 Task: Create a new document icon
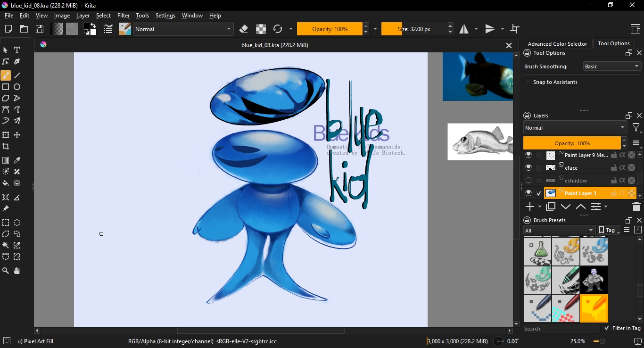8,29
